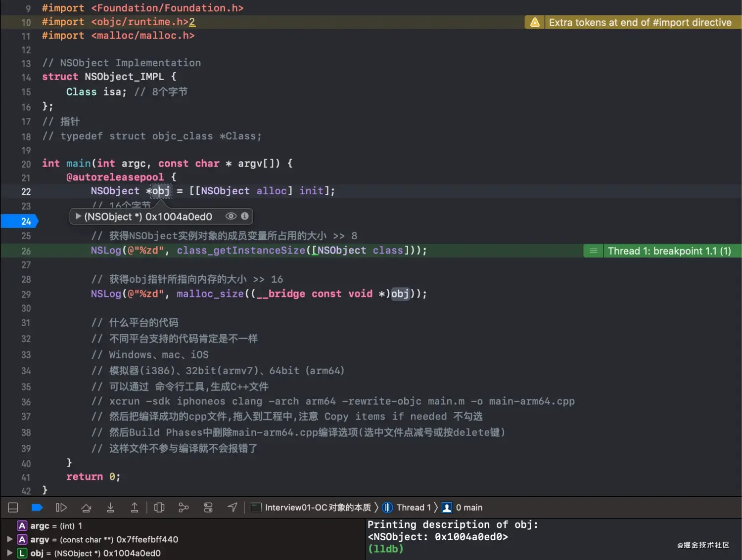This screenshot has width=742, height=560.
Task: Step over the current line
Action: pyautogui.click(x=86, y=507)
